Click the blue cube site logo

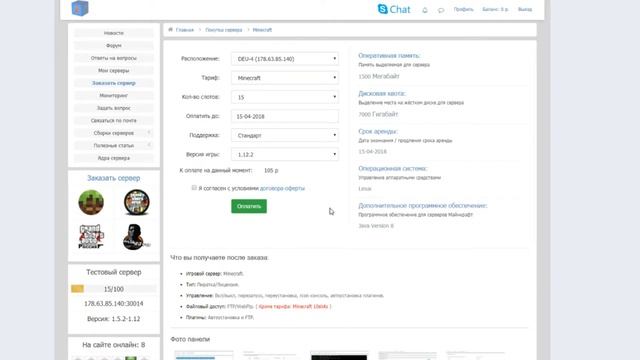(80, 8)
